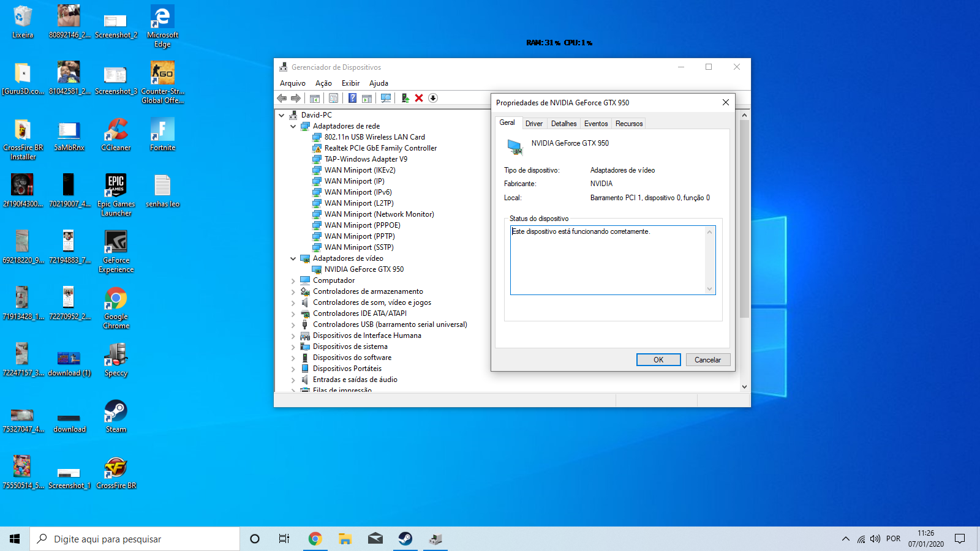Click the Speccy desktop icon
980x551 pixels.
coord(116,360)
